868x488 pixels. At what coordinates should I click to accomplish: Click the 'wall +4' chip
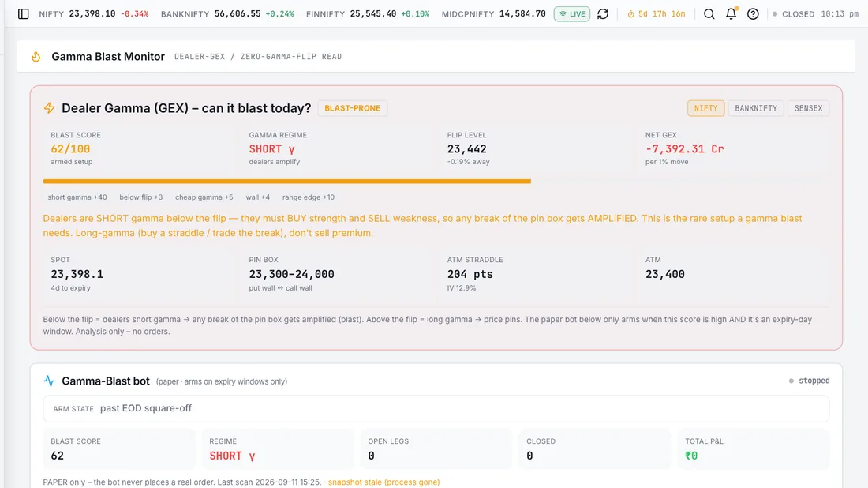[258, 197]
